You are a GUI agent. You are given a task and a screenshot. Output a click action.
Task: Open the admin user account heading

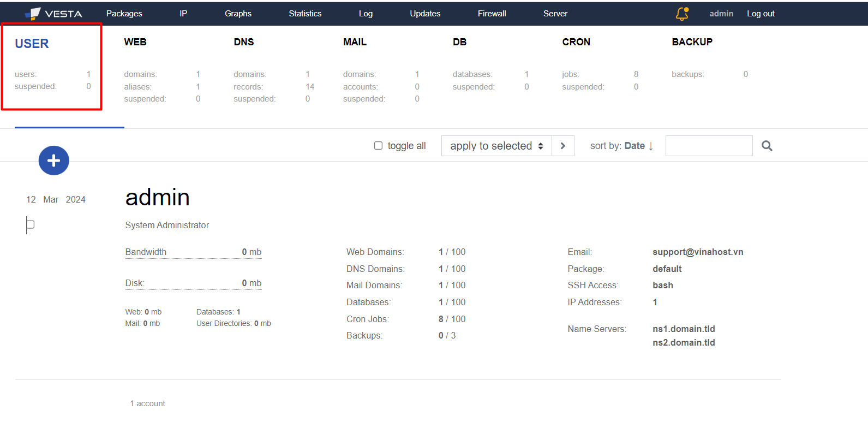click(x=157, y=197)
